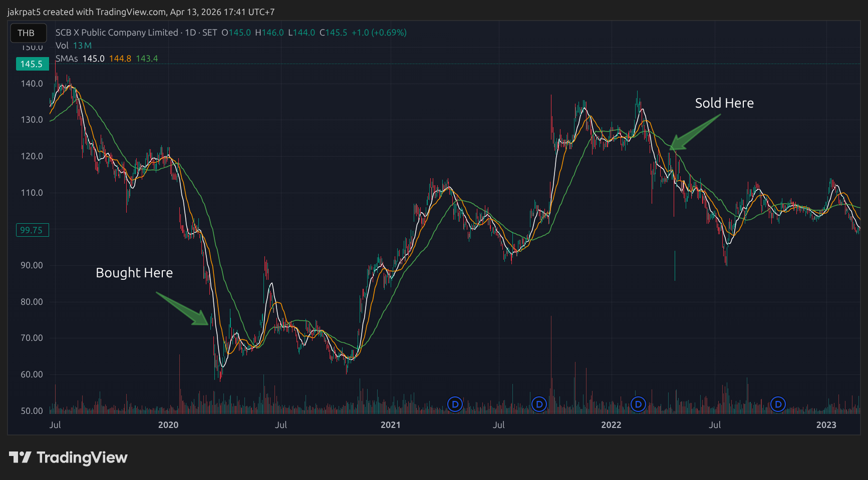Click the dividend D marker nearest the 2023 label

[x=778, y=404]
